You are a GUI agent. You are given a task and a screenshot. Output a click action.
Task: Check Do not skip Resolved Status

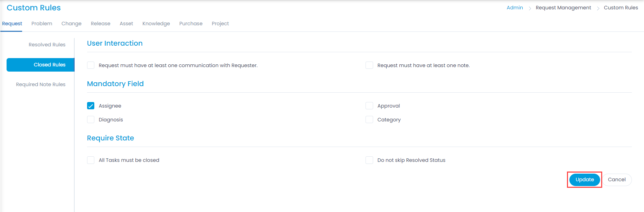[x=369, y=160]
